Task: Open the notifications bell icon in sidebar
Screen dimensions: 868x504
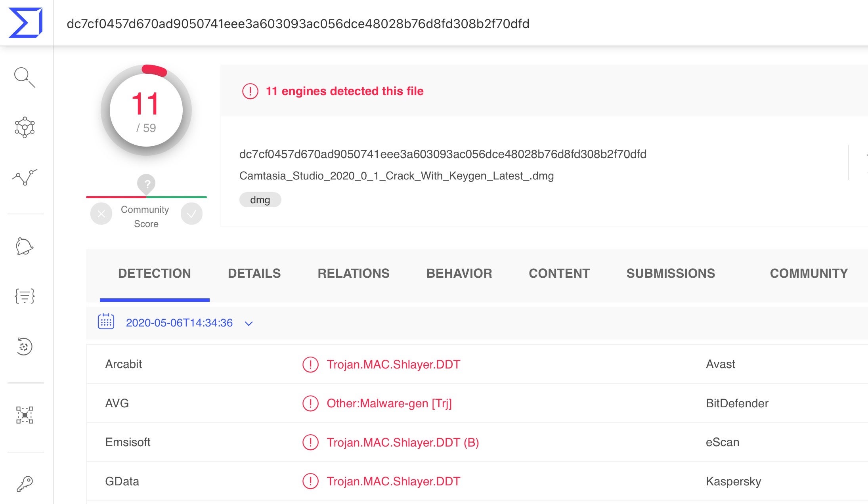Action: (25, 246)
